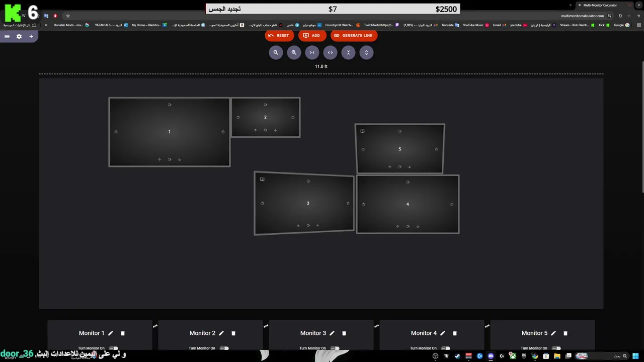Open the Bonelab Mods bookmark

71,25
